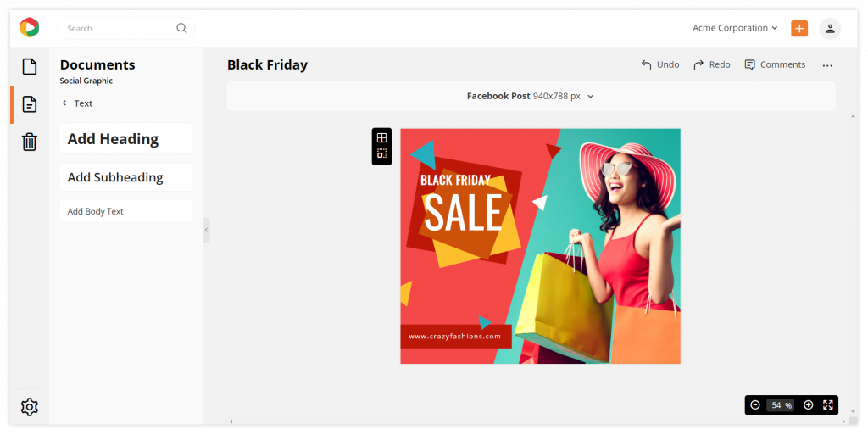This screenshot has width=868, height=435.
Task: Click into the Search field
Action: point(125,28)
